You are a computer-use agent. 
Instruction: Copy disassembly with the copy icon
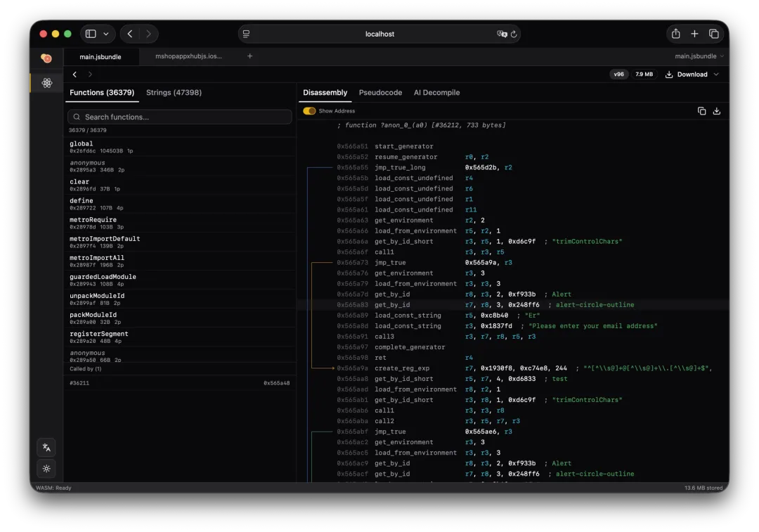coord(701,111)
